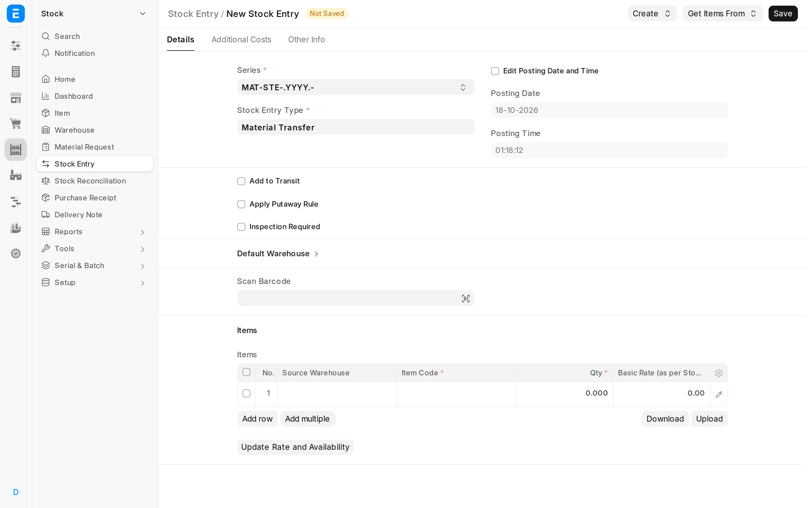Image resolution: width=812 pixels, height=508 pixels.
Task: Open the shopping cart icon in left rail
Action: (16, 123)
